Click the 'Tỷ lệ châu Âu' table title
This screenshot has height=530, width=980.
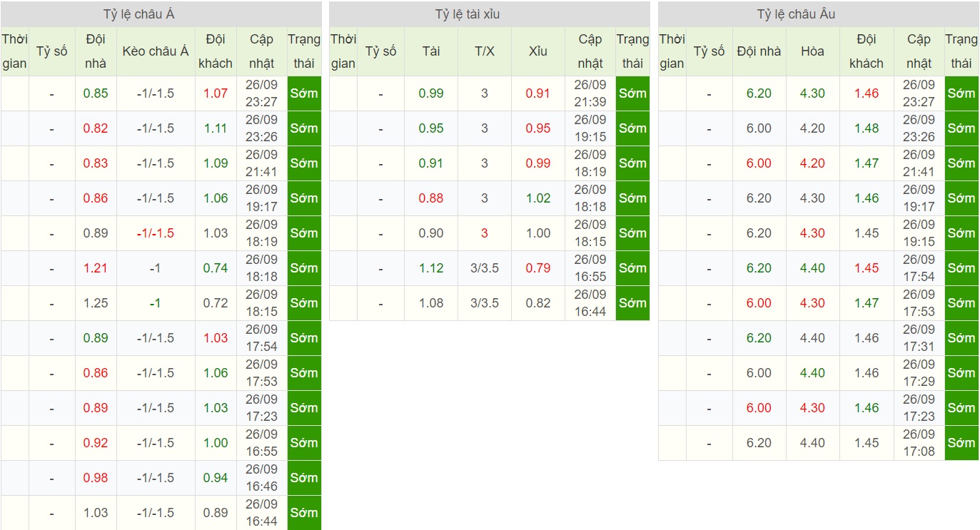point(796,14)
